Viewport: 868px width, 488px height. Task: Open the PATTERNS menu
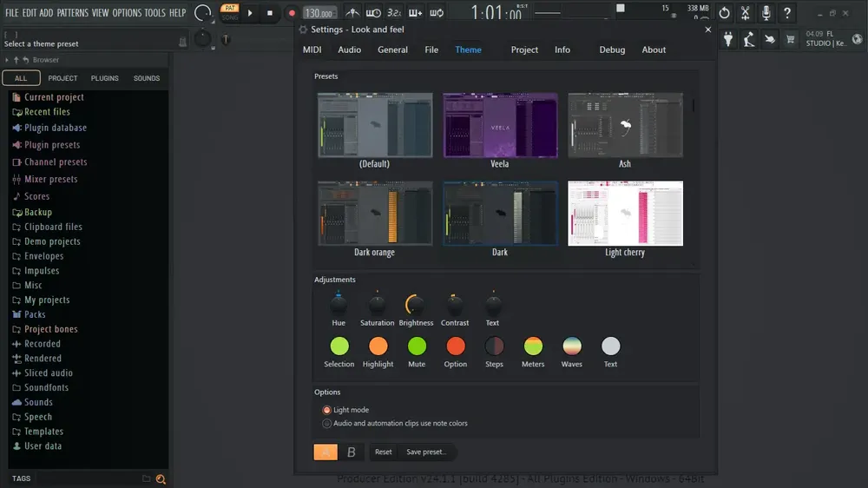pos(73,13)
